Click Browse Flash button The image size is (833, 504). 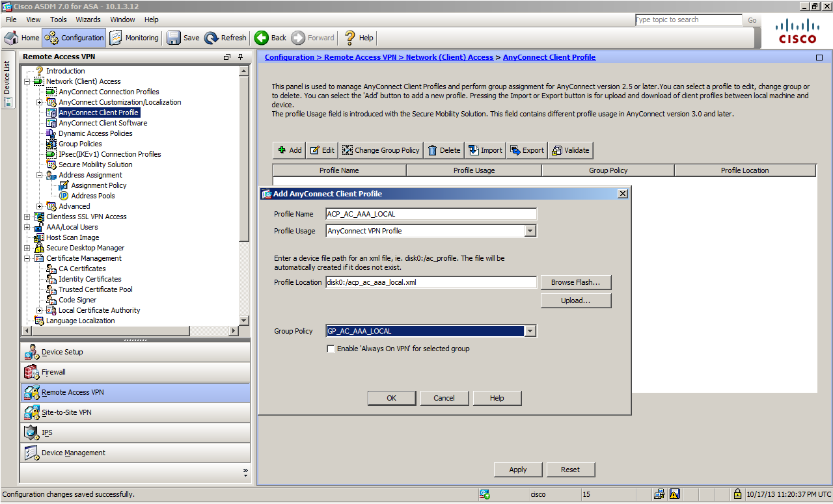pyautogui.click(x=576, y=282)
